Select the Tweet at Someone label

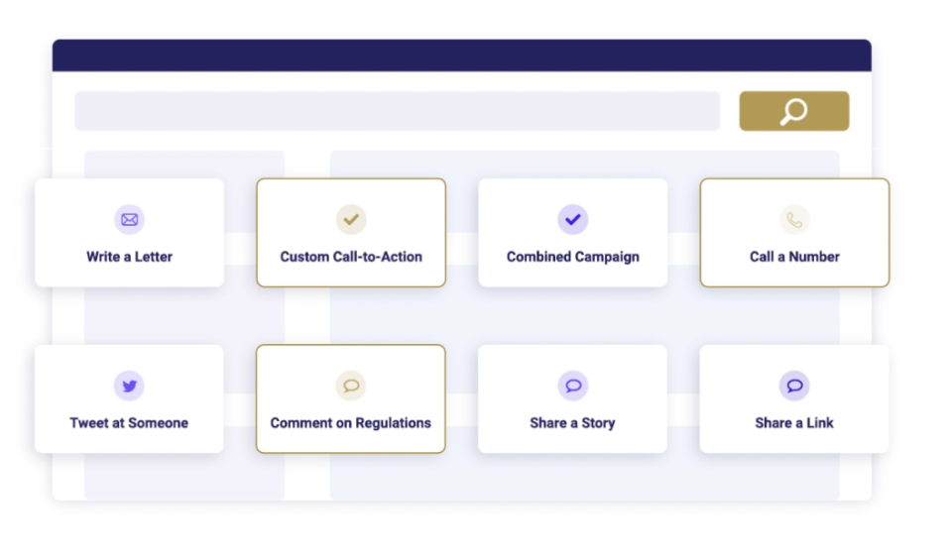click(x=129, y=423)
